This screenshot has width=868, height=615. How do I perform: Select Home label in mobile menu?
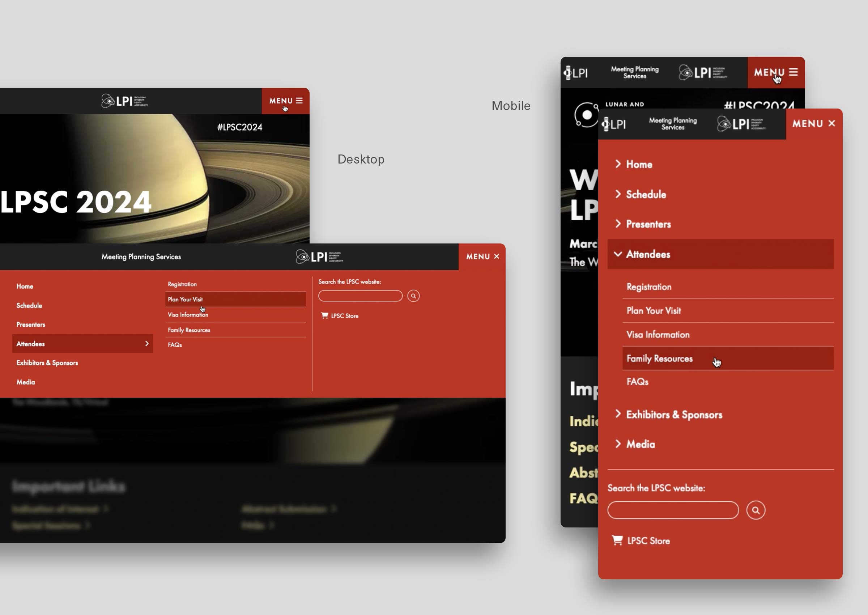point(639,164)
